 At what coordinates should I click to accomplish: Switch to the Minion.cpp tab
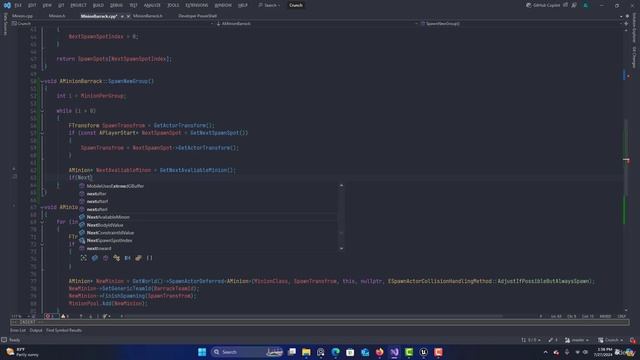coord(22,16)
